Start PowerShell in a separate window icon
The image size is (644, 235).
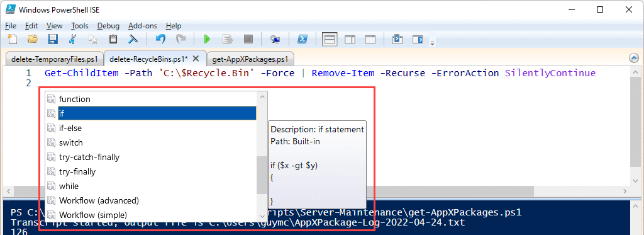(x=303, y=39)
